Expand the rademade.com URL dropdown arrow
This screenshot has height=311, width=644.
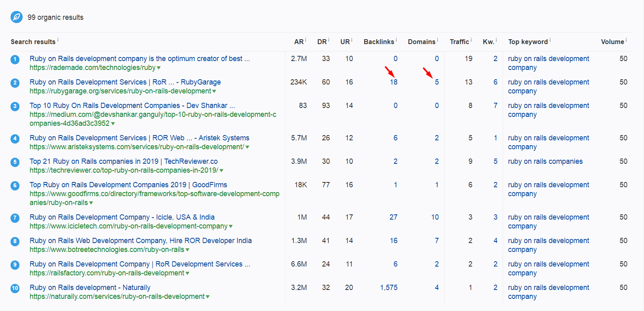pyautogui.click(x=159, y=68)
